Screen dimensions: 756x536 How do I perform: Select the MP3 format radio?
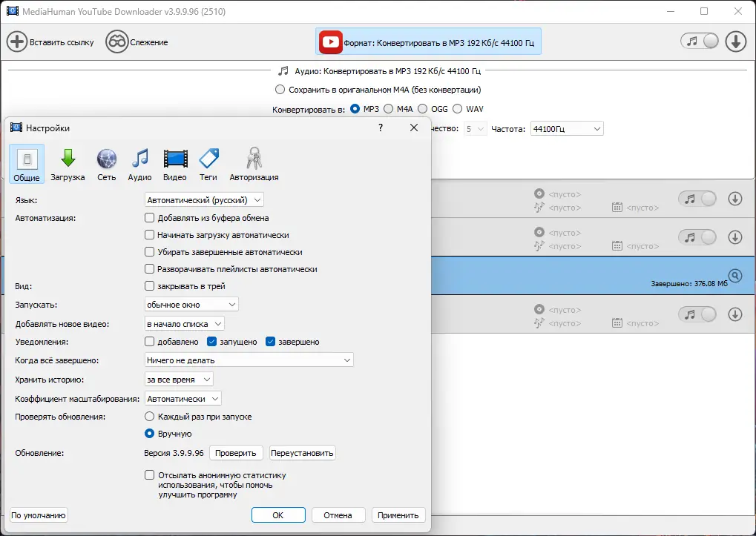pos(355,109)
